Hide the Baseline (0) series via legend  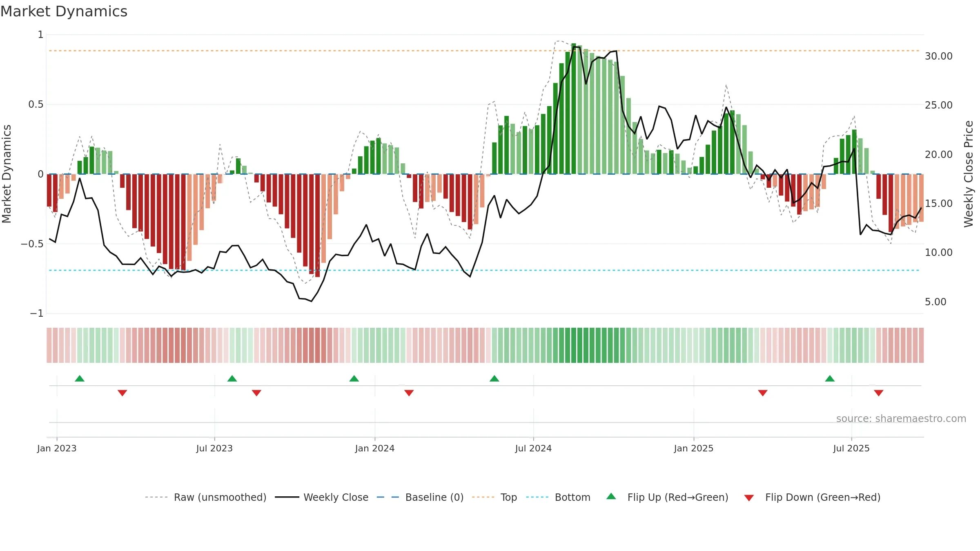pos(420,497)
